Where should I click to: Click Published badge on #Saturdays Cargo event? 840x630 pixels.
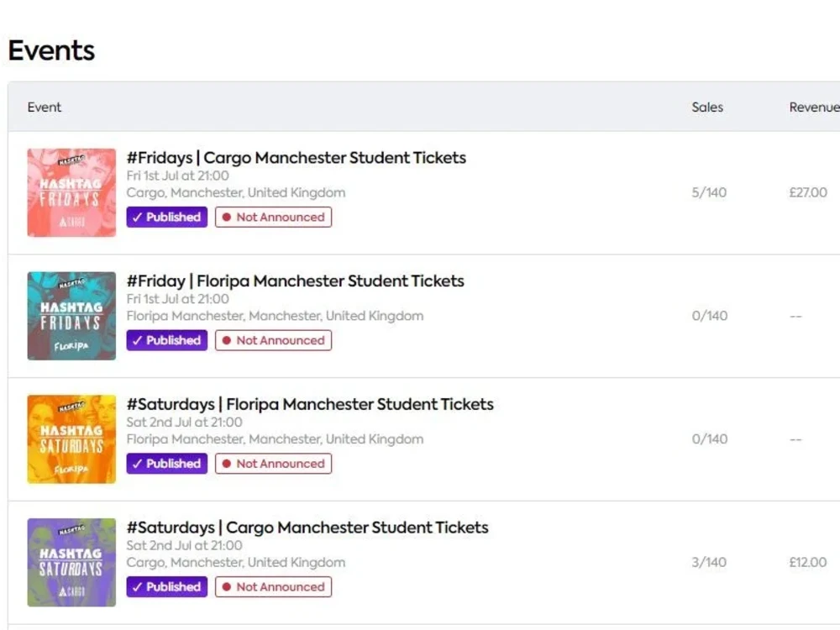[x=166, y=586]
